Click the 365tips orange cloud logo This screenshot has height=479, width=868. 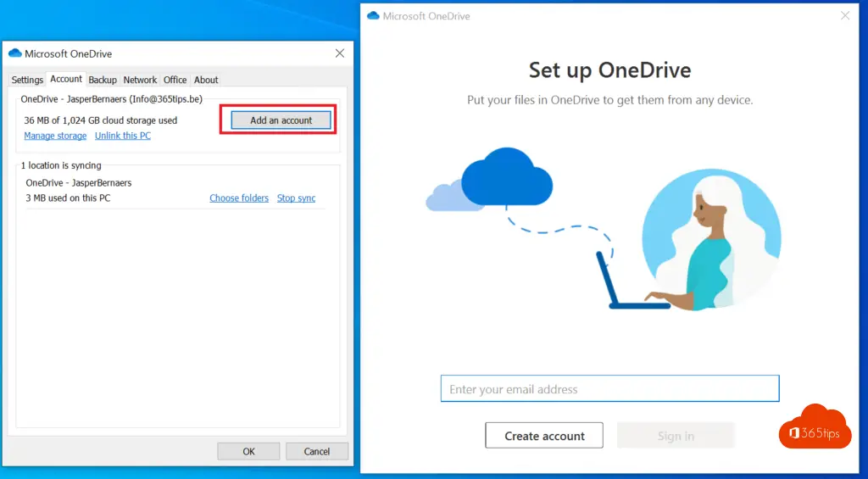coord(814,428)
